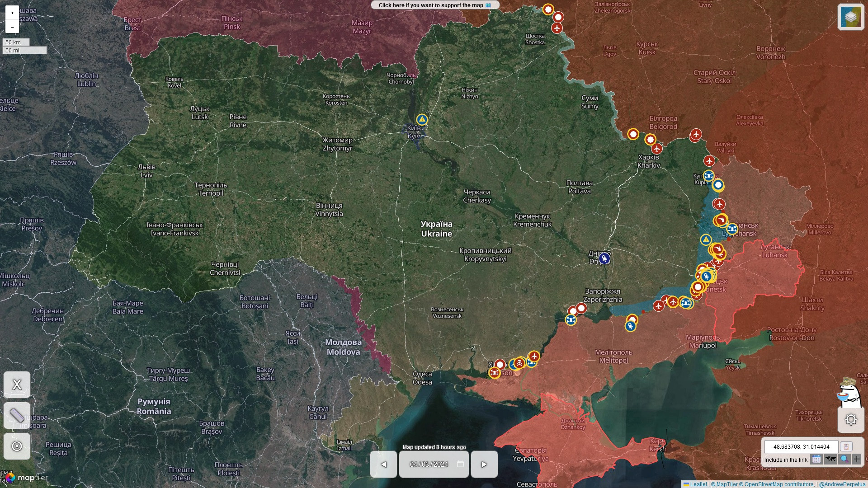Viewport: 868px width, 488px height.
Task: Open the map layers selector
Action: coord(850,17)
